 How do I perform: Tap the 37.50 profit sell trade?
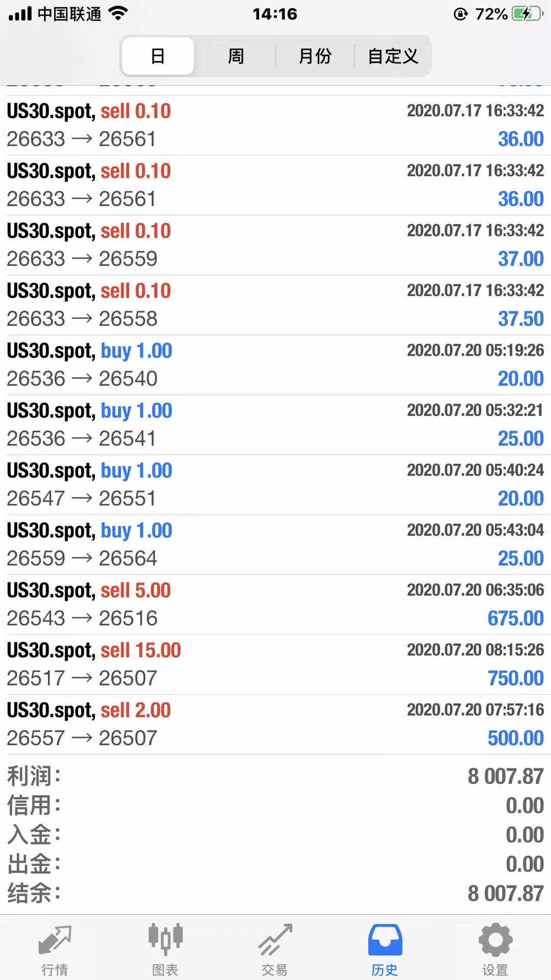[275, 305]
